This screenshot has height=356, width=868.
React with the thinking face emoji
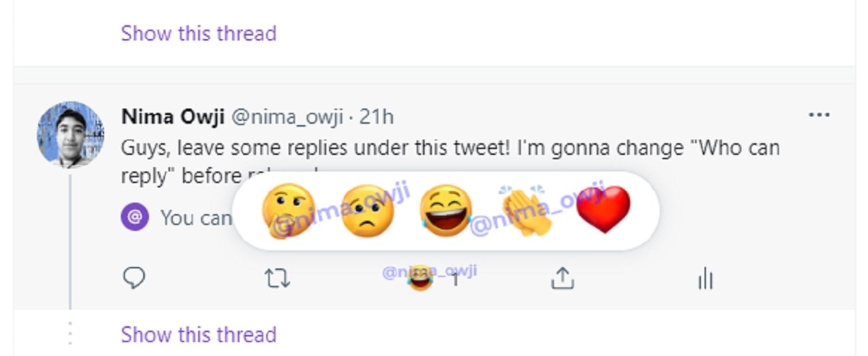coord(288,211)
